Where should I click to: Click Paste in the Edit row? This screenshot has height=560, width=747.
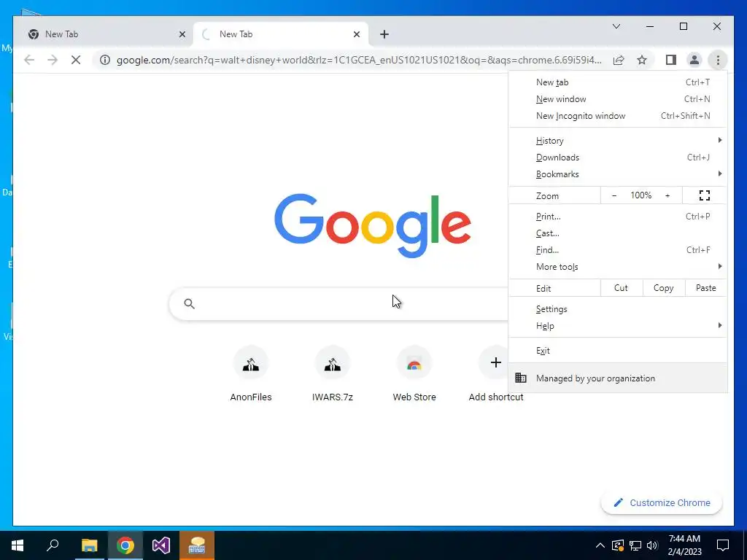705,288
